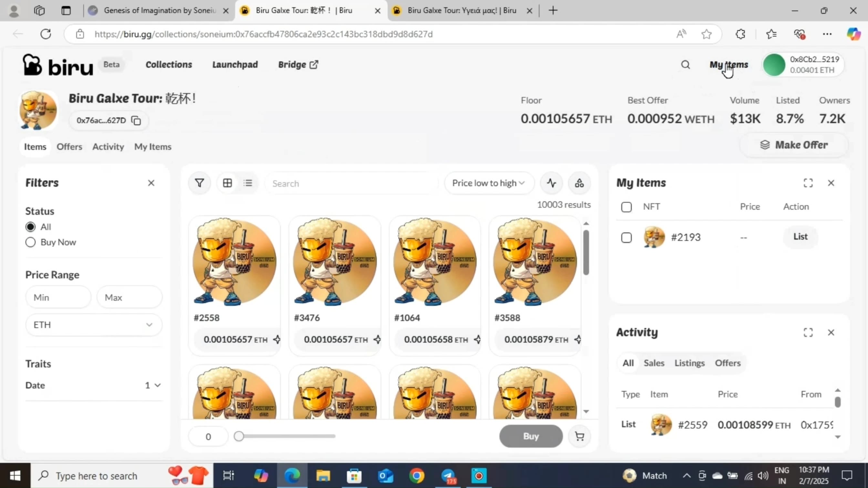
Task: Open the Sales tab in Activity panel
Action: click(x=654, y=363)
